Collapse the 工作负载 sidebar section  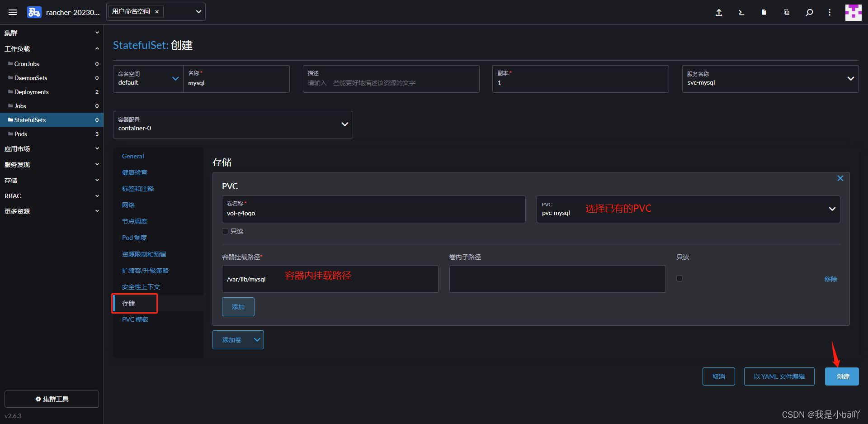[97, 48]
